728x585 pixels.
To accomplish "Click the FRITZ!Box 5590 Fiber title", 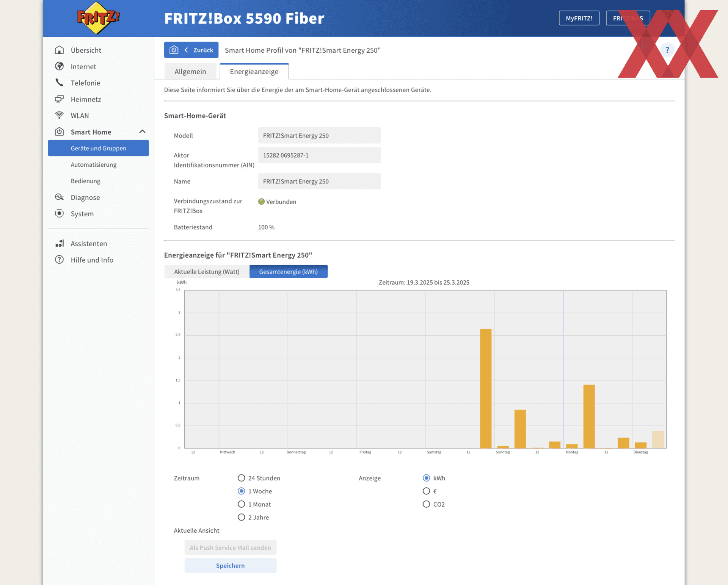I will pos(244,18).
